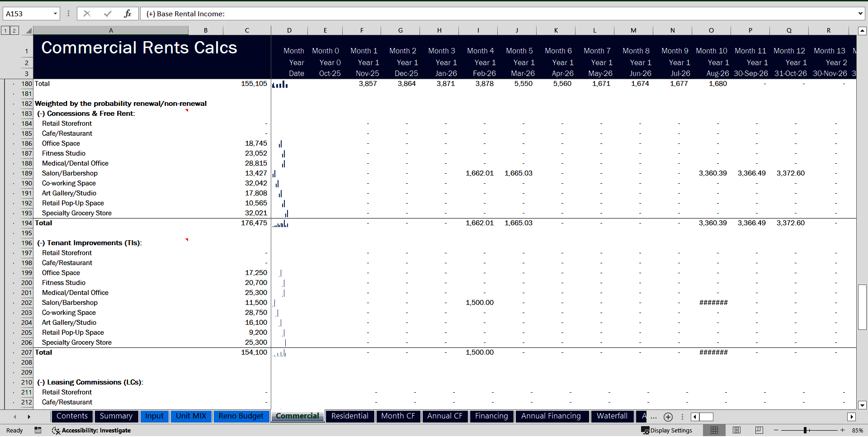Open zoom level 85% dialog
Image resolution: width=868 pixels, height=437 pixels.
pyautogui.click(x=857, y=430)
